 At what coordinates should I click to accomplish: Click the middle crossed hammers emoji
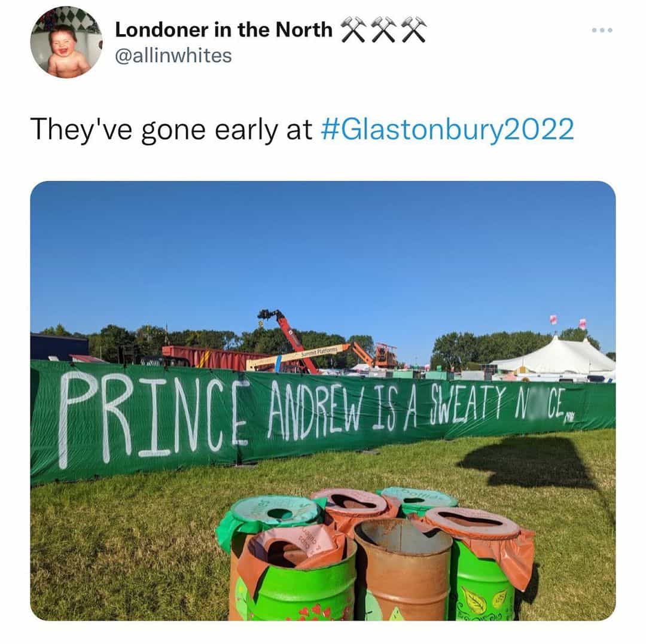383,30
